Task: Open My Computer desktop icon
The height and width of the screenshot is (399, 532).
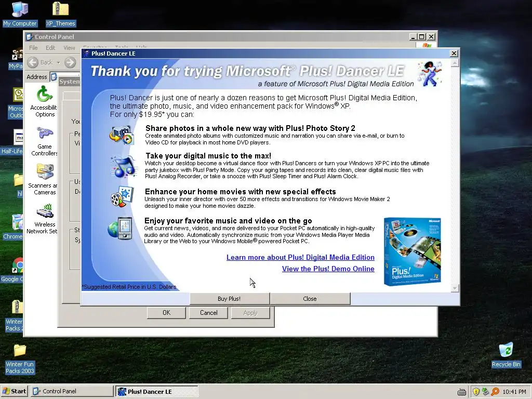Action: (x=20, y=14)
